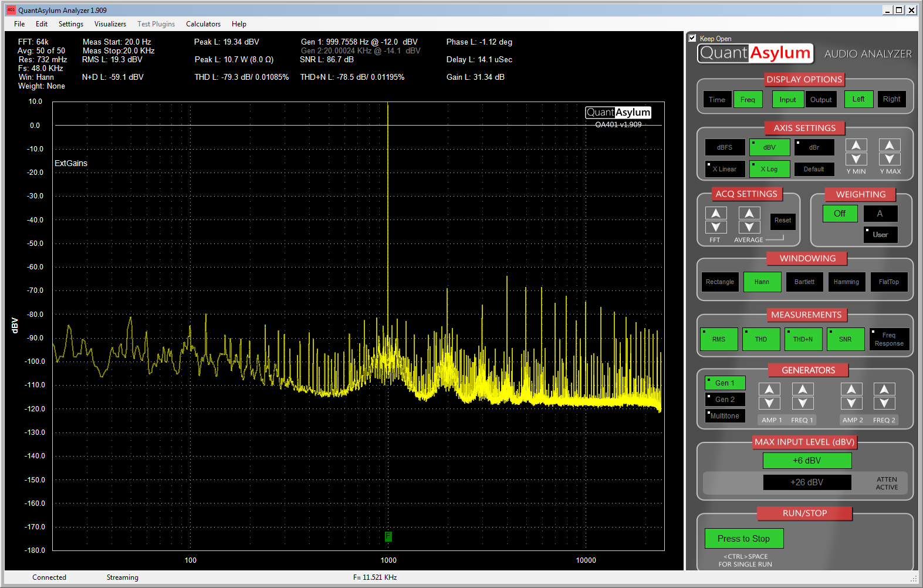Lower Y MAX with its down arrow
This screenshot has width=923, height=588.
tap(890, 159)
